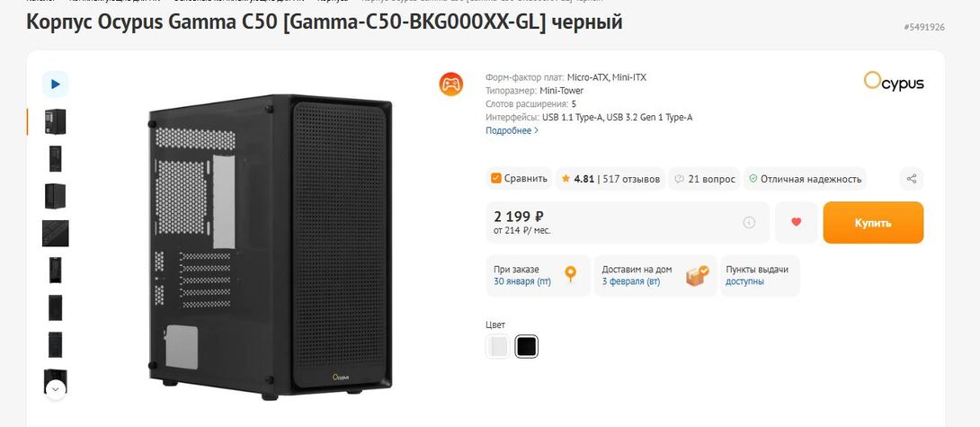Screen dimensions: 980x427
Task: Select the white color swatch
Action: pyautogui.click(x=497, y=346)
